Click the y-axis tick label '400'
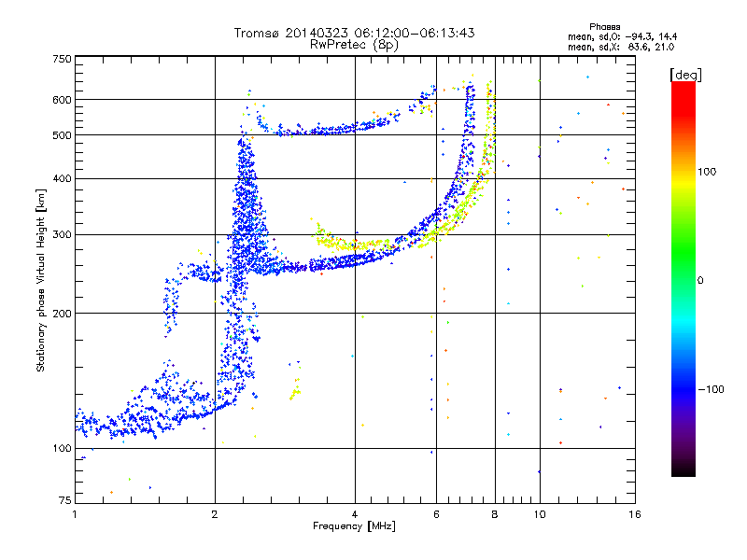Viewport: 747px width, 560px height. [x=63, y=178]
